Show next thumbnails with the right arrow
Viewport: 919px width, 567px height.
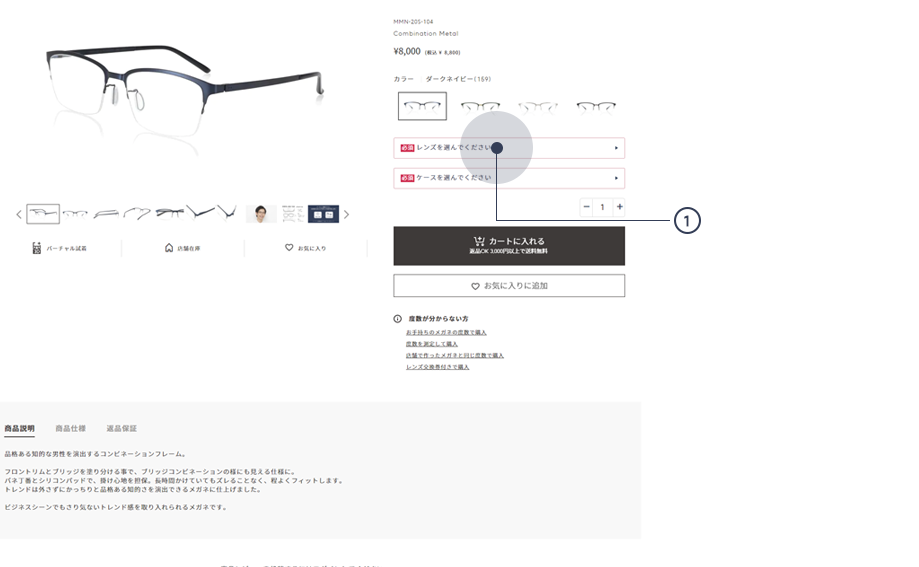click(x=346, y=215)
